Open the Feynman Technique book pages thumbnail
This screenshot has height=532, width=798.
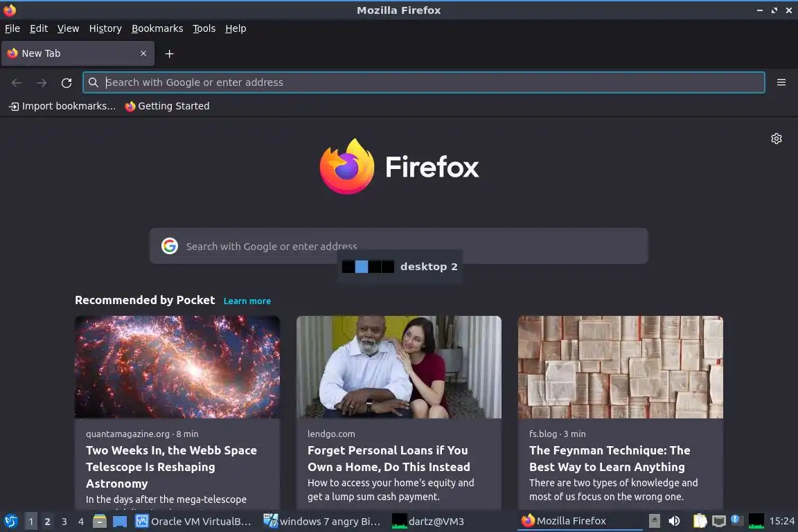(621, 367)
